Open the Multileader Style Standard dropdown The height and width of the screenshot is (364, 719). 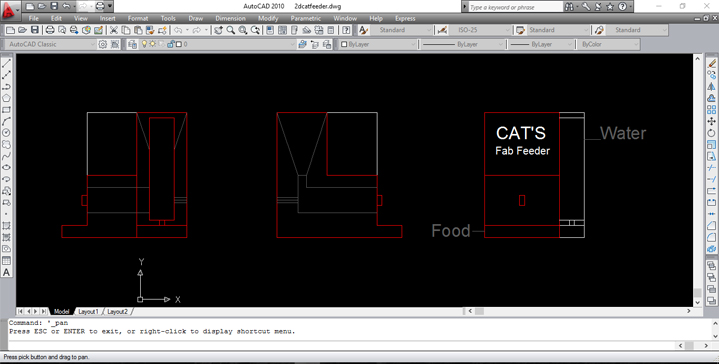[637, 30]
